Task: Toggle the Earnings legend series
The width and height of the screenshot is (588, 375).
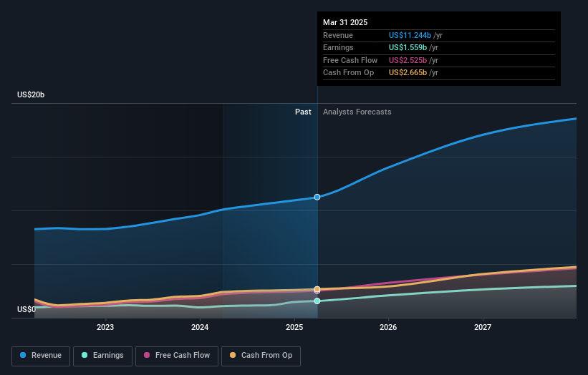Action: click(102, 356)
